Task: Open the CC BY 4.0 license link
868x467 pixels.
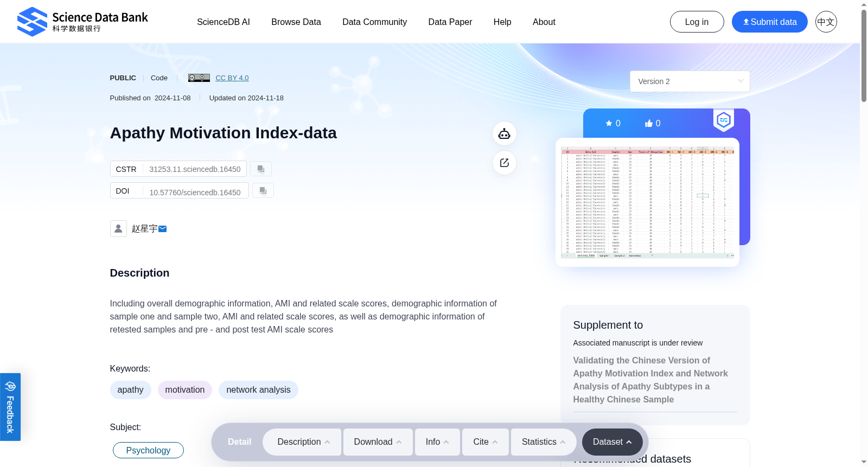Action: click(232, 78)
